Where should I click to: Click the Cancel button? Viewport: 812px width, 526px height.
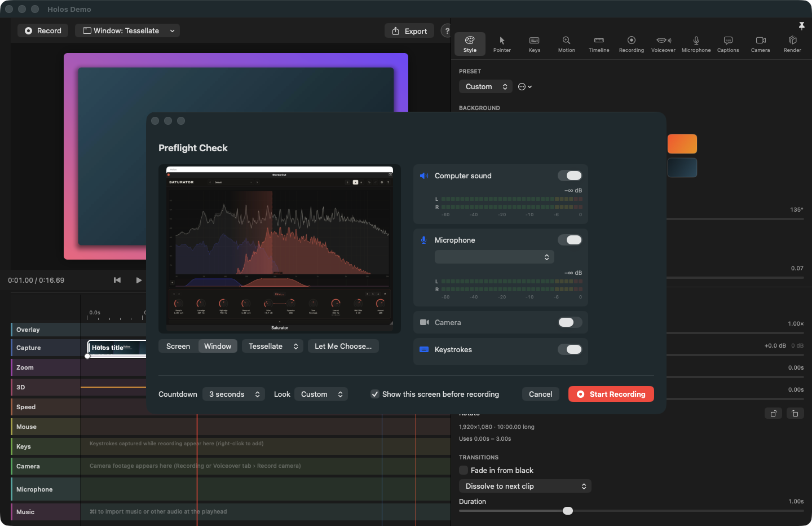pos(540,394)
